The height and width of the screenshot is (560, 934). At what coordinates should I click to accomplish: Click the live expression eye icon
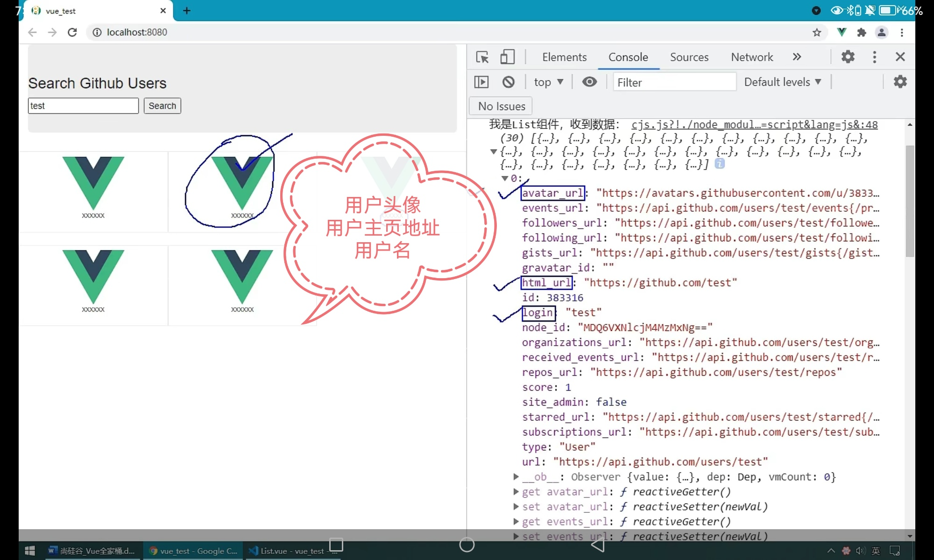click(x=589, y=82)
